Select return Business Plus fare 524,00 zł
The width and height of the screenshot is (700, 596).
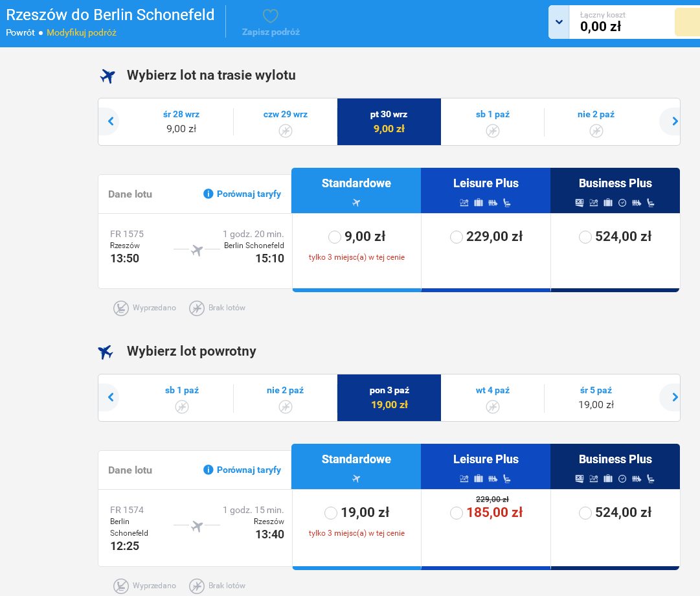coord(585,513)
